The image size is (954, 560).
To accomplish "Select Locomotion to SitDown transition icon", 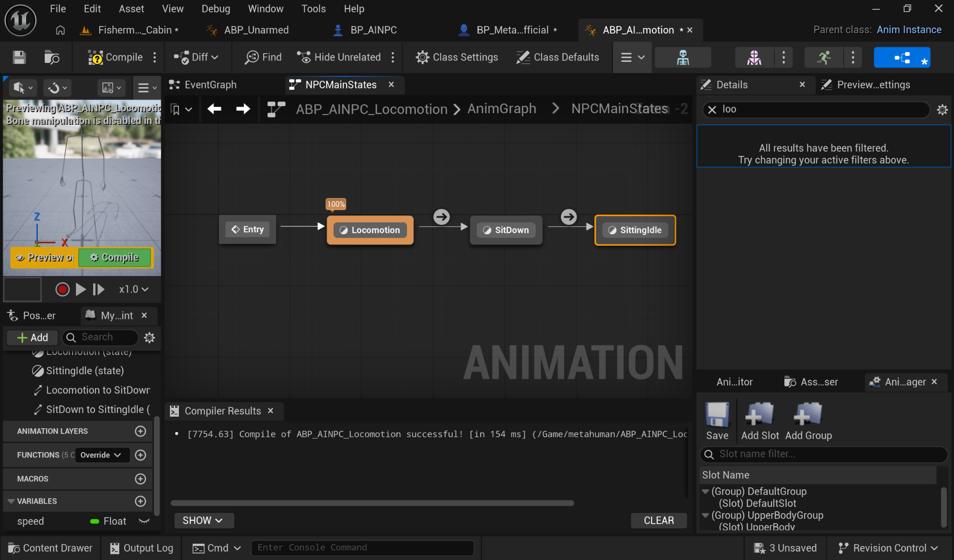I will coord(442,216).
